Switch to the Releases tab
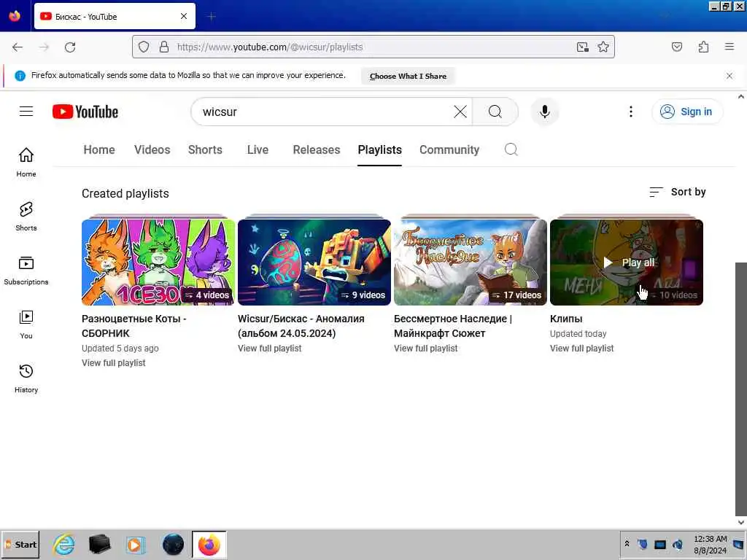 click(317, 149)
